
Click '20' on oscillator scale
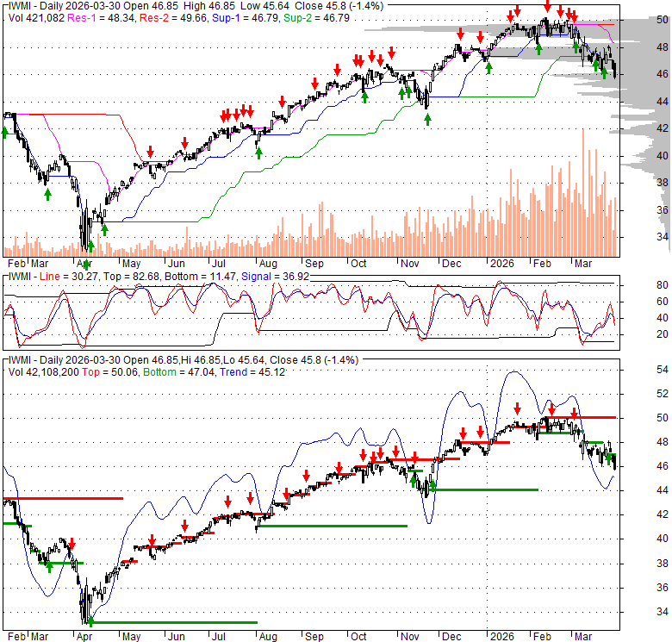tap(663, 334)
